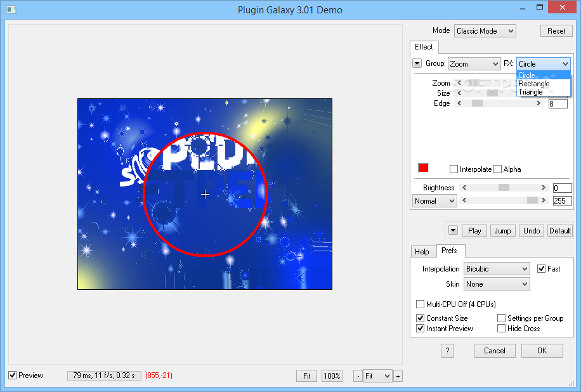Minimize the Plugin Galaxy window
581x392 pixels.
pos(523,8)
